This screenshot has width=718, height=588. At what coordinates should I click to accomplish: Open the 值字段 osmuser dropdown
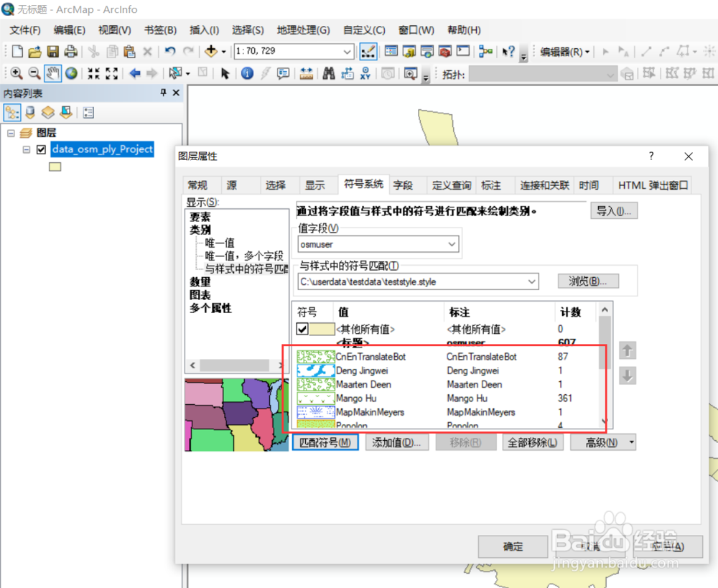pos(452,244)
